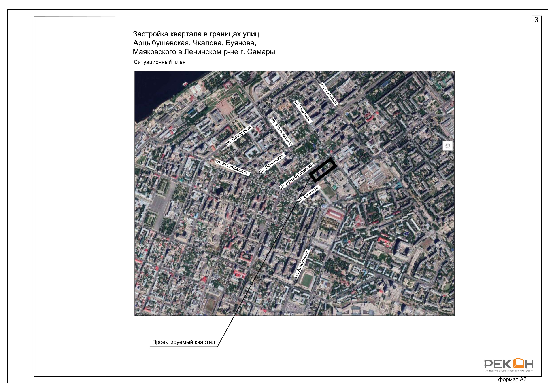The height and width of the screenshot is (392, 555).
Task: Click the black outlined project block rectangle
Action: 323,170
